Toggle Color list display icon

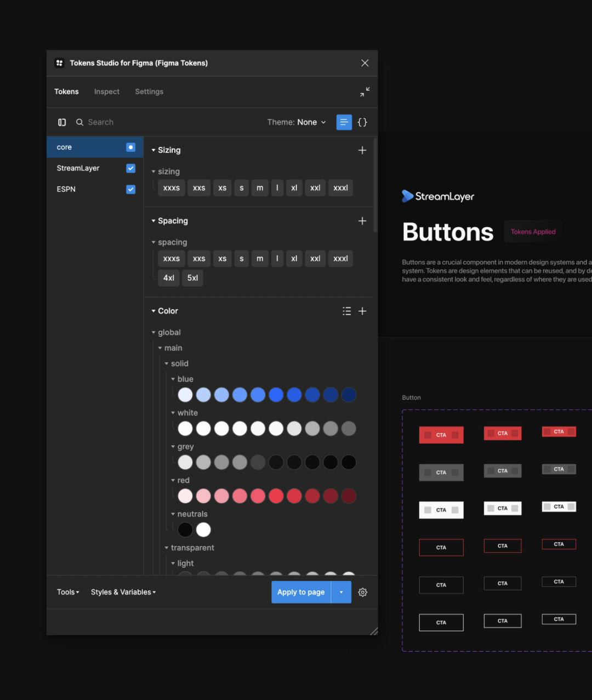[x=346, y=311]
